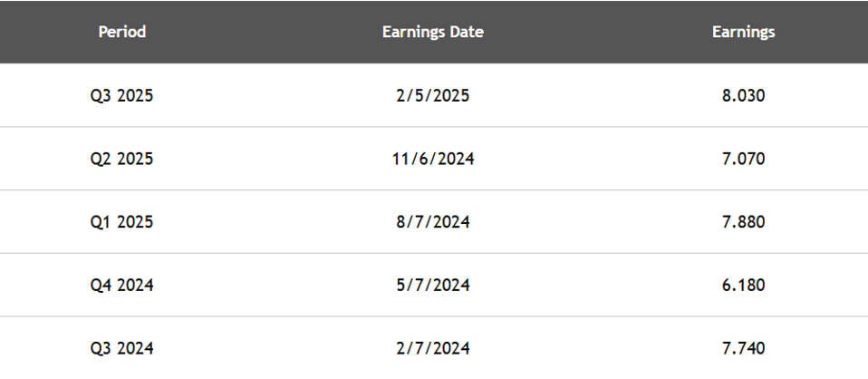Screen dimensions: 868x379
Task: Select the Q3 2024 period cell
Action: click(x=121, y=348)
